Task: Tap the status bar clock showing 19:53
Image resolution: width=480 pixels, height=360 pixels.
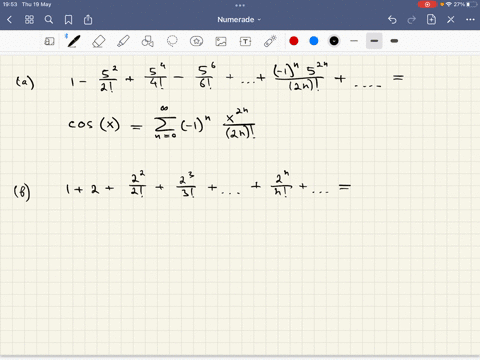Action: [10, 4]
